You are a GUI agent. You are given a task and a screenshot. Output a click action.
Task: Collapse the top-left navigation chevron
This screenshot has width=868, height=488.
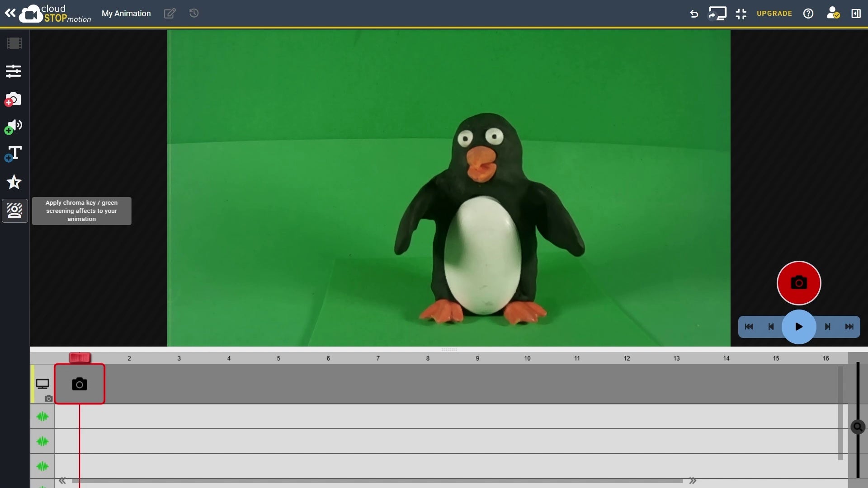pyautogui.click(x=9, y=13)
